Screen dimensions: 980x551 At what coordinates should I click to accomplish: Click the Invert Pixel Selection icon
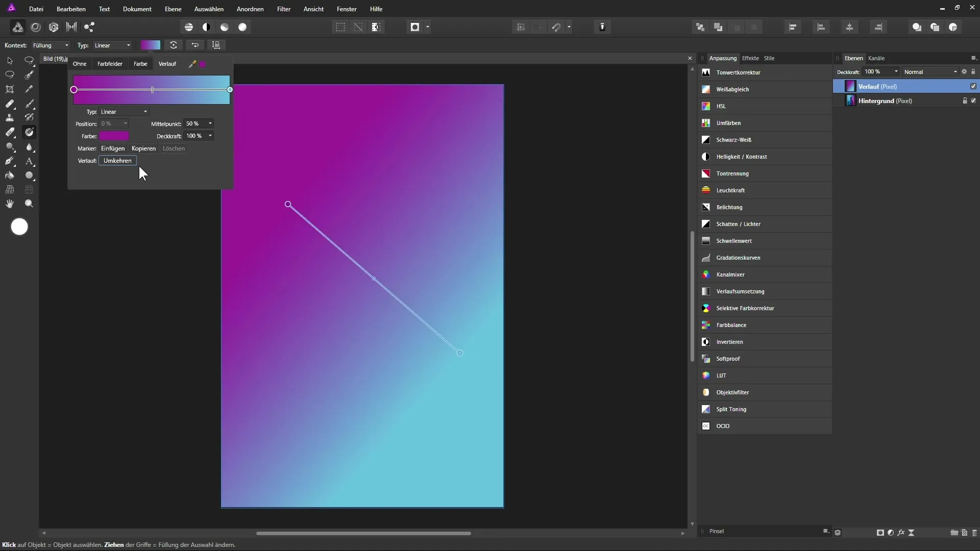pyautogui.click(x=376, y=27)
